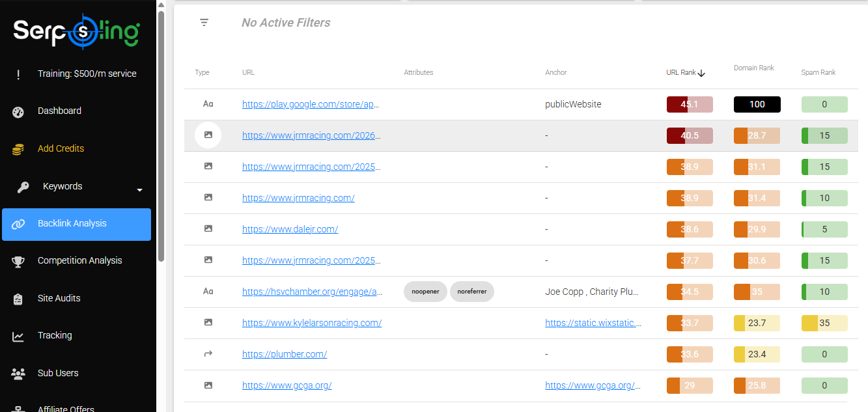Open the static.wixstatic anchor link

coord(593,323)
